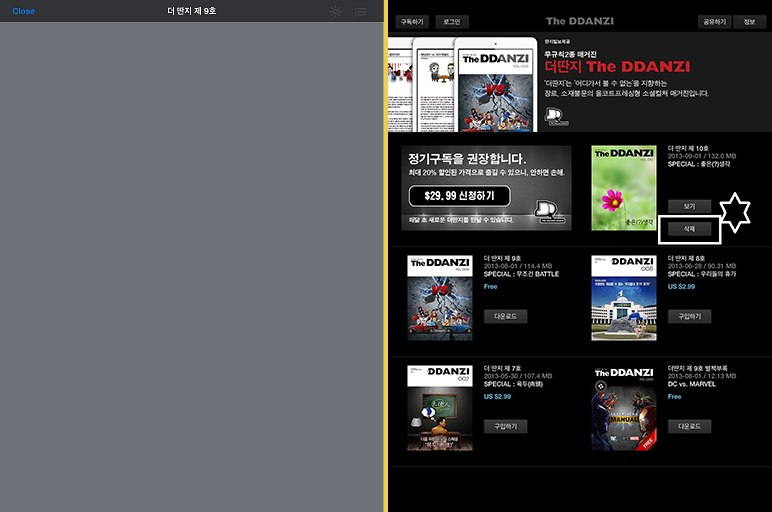
Task: Open the issue 008 building cover
Action: (x=624, y=298)
